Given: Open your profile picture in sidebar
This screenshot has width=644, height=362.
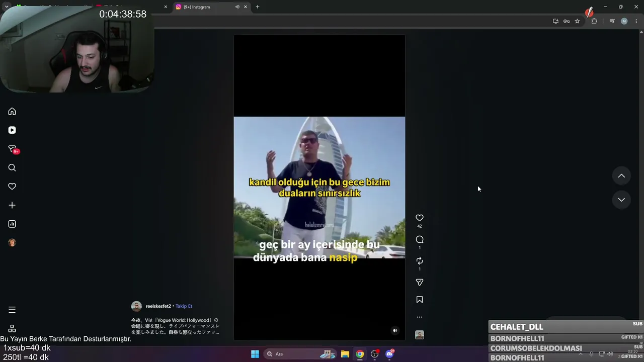Looking at the screenshot, I should pyautogui.click(x=12, y=243).
